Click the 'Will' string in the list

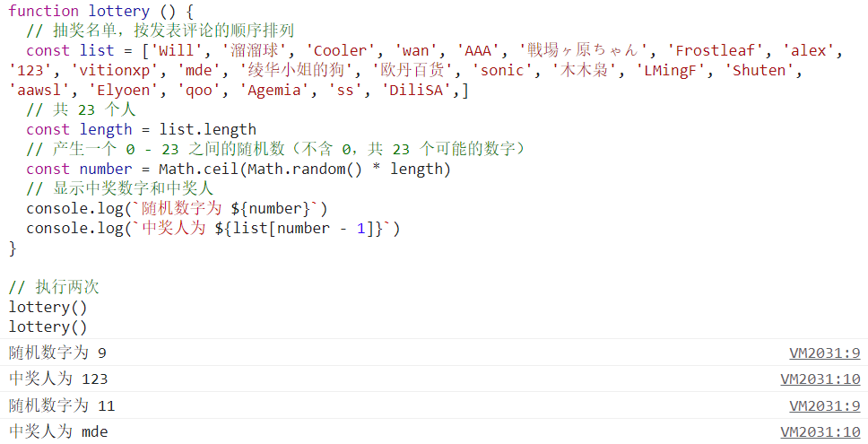177,50
